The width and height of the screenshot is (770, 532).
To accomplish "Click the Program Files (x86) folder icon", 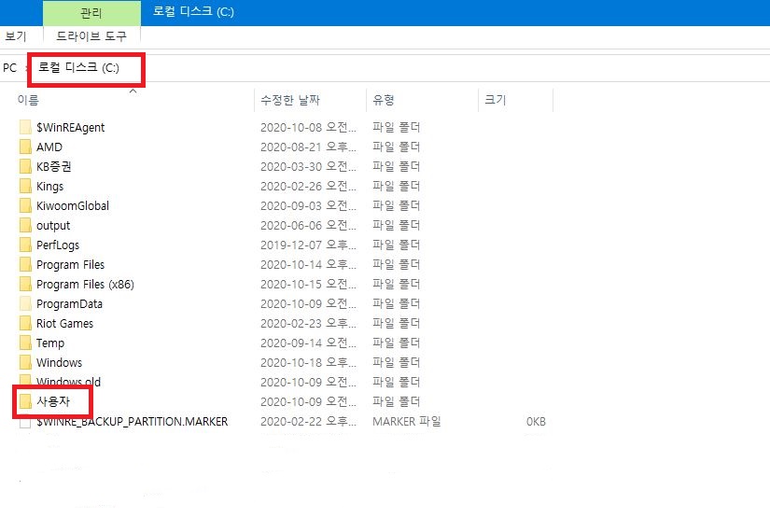I will pos(25,284).
